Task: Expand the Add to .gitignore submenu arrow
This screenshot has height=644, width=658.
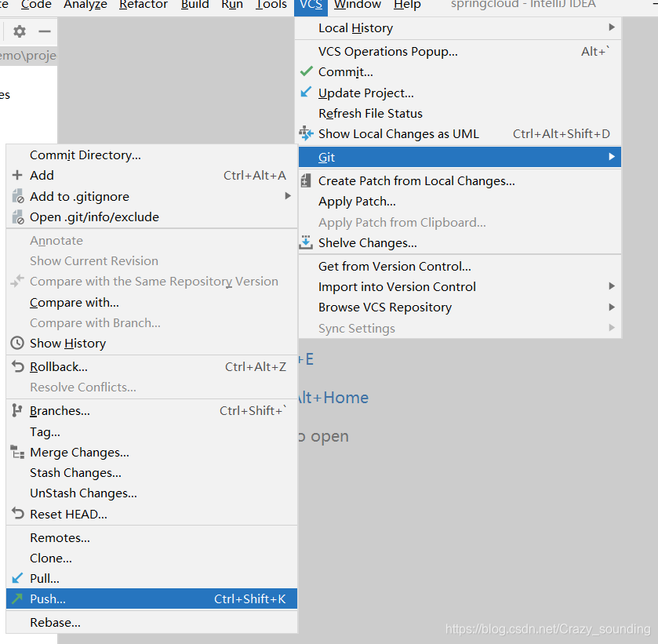Action: coord(288,195)
